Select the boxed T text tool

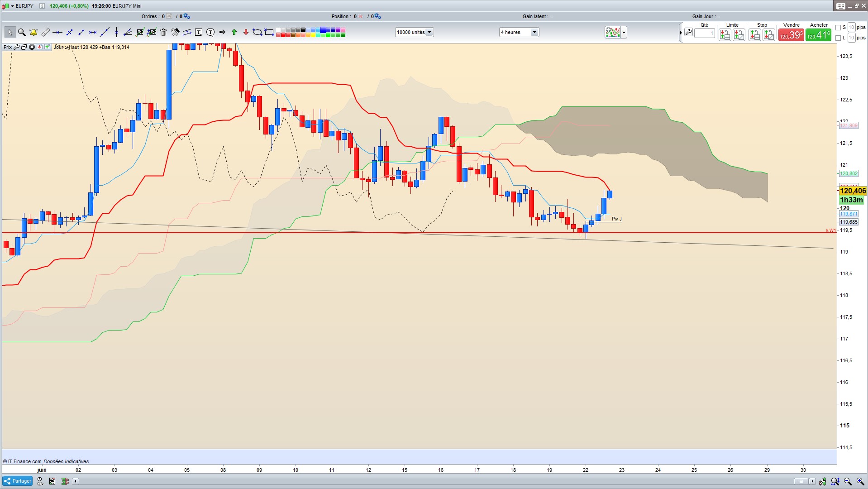point(199,32)
